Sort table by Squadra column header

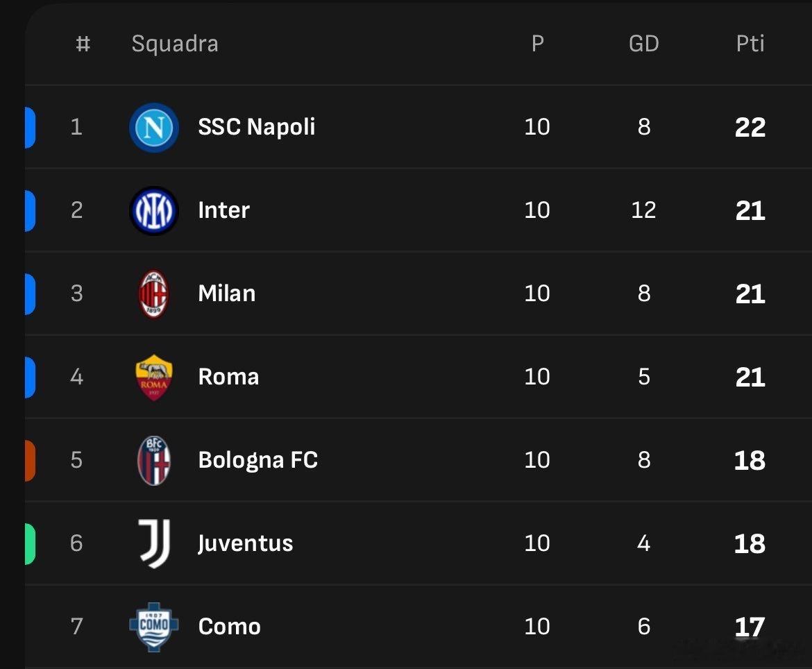tap(175, 44)
